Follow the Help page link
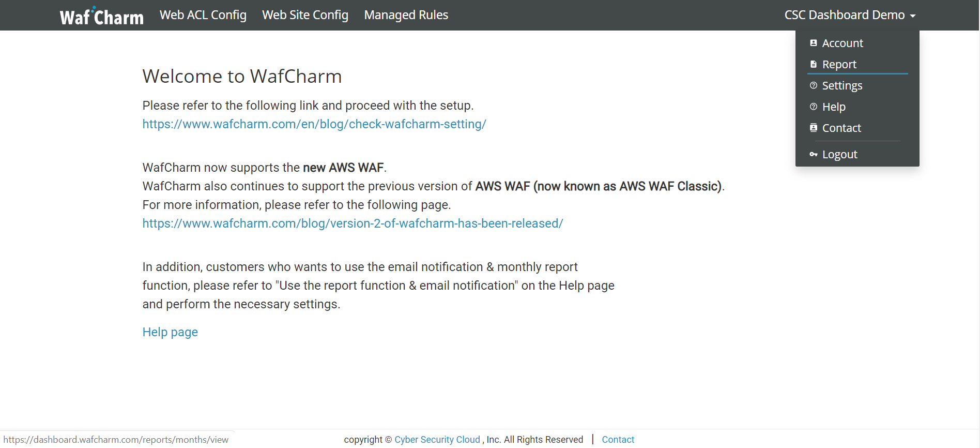The width and height of the screenshot is (980, 448). coord(170,332)
